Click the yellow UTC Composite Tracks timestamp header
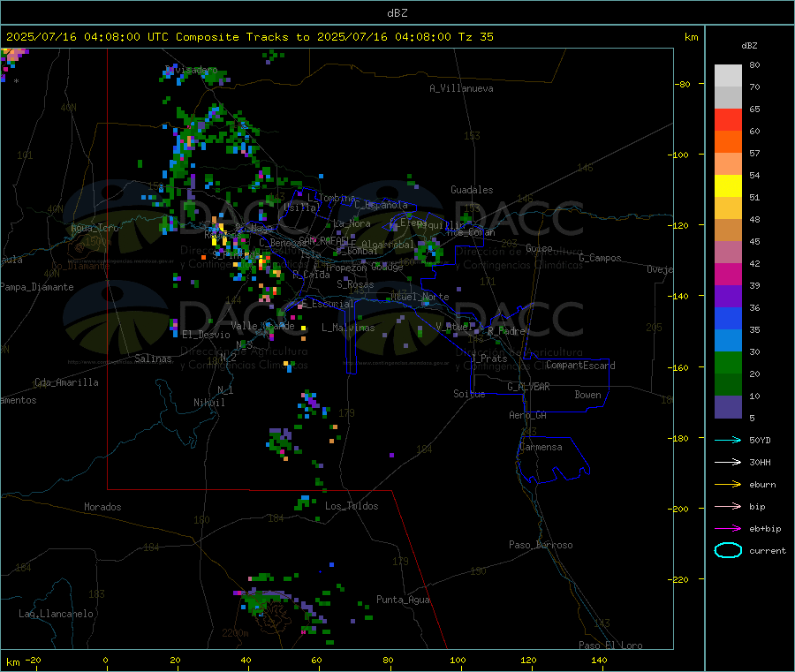 point(249,37)
